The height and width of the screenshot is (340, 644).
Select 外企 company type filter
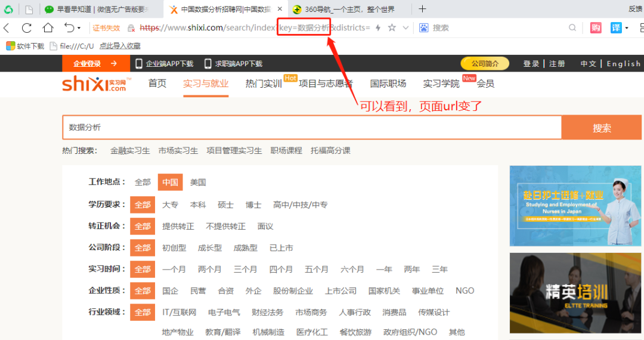coord(253,290)
